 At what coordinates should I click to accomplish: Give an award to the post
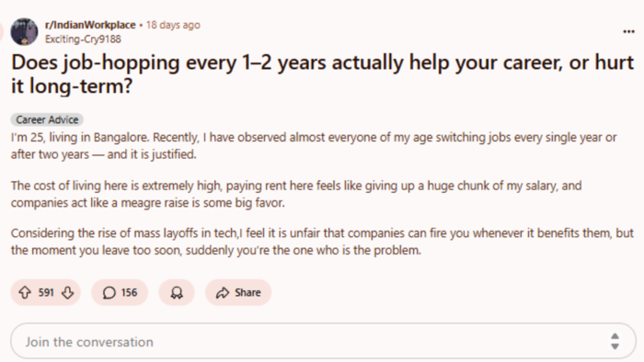[177, 292]
